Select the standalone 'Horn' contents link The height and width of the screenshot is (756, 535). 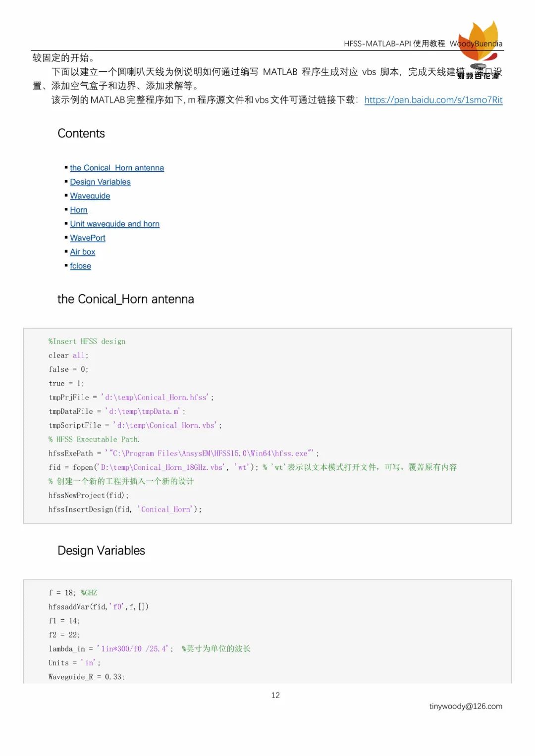[x=79, y=210]
